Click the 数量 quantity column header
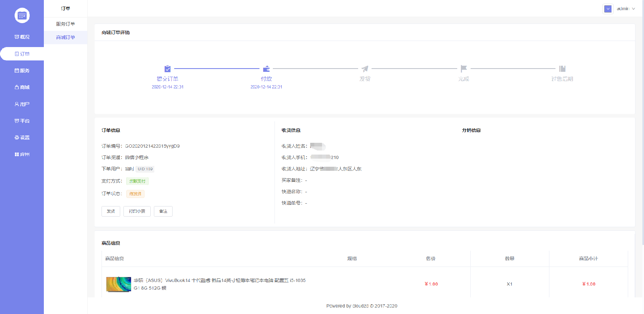 [x=510, y=258]
